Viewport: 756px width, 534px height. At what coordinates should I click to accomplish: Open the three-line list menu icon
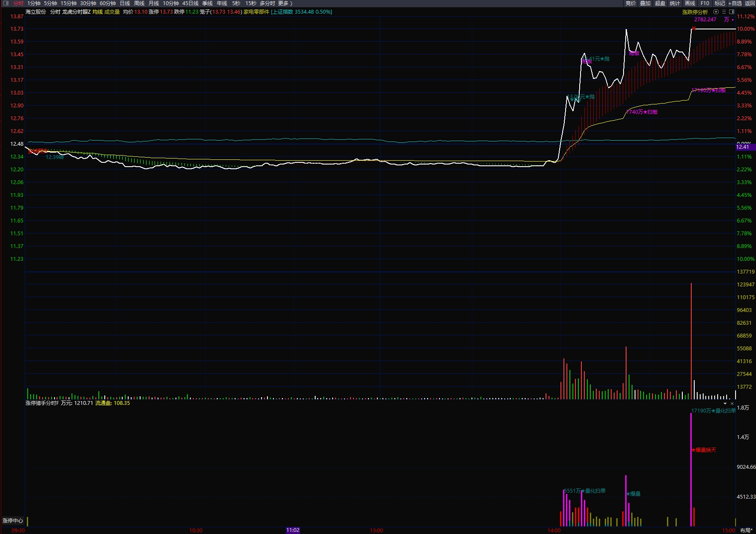pos(724,12)
